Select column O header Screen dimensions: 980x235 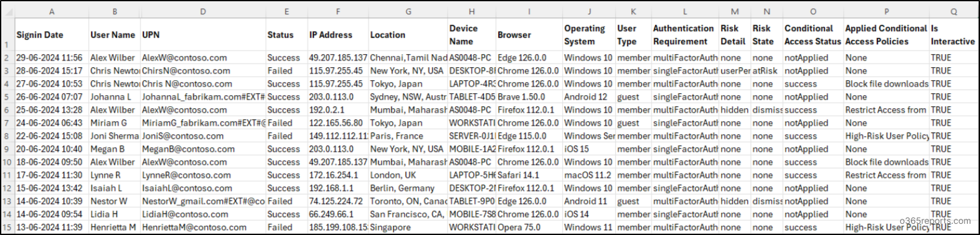[813, 11]
